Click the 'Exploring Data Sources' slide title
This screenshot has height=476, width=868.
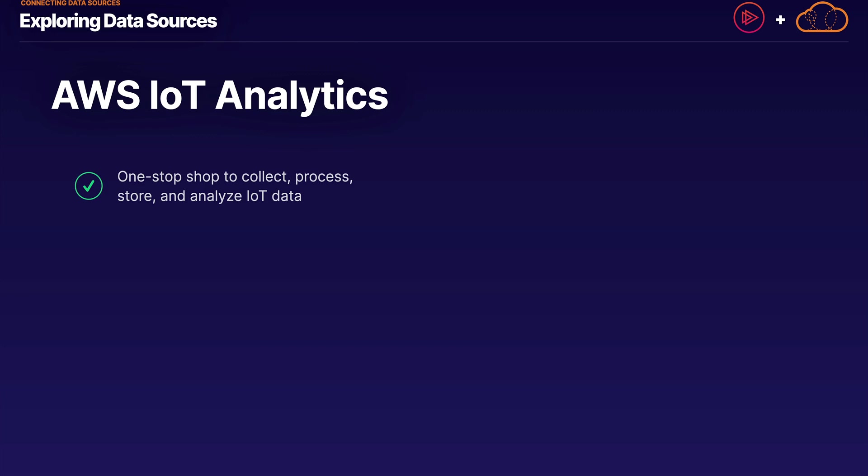tap(118, 21)
